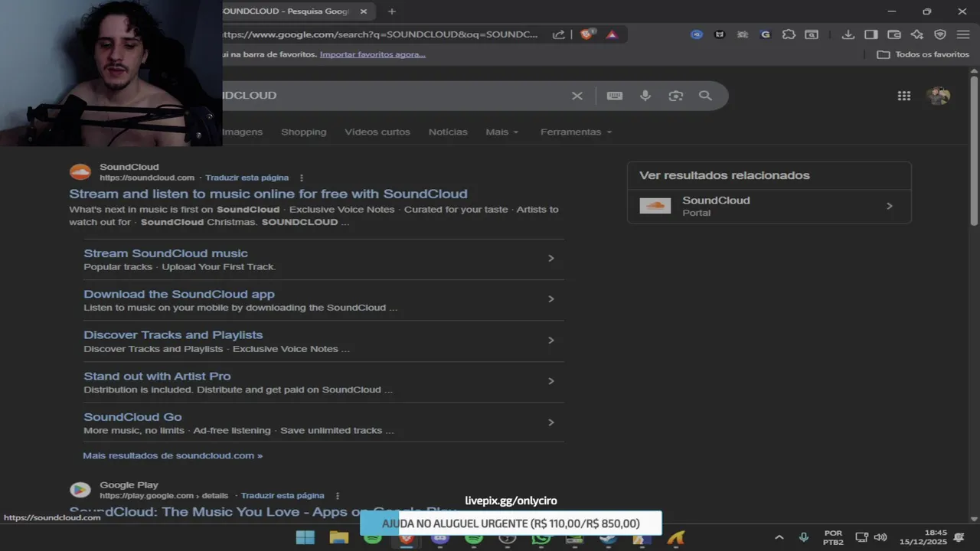Open Leo AI sparkle icon

(916, 34)
